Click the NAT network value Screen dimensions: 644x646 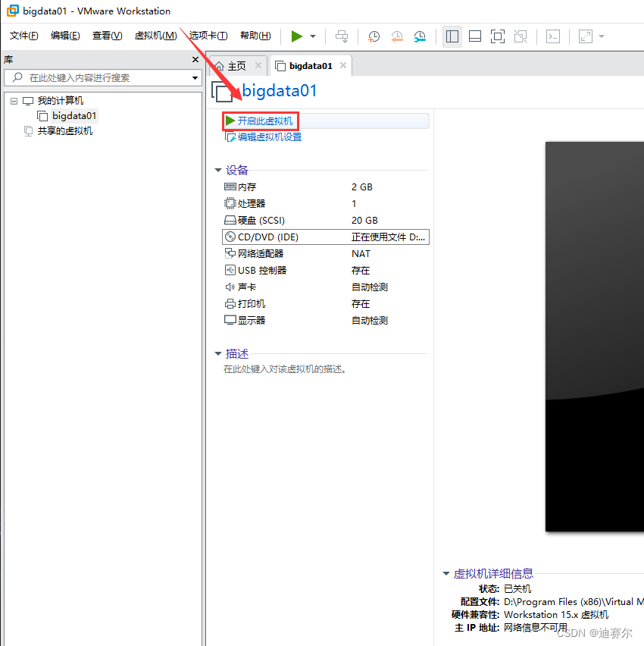point(361,254)
